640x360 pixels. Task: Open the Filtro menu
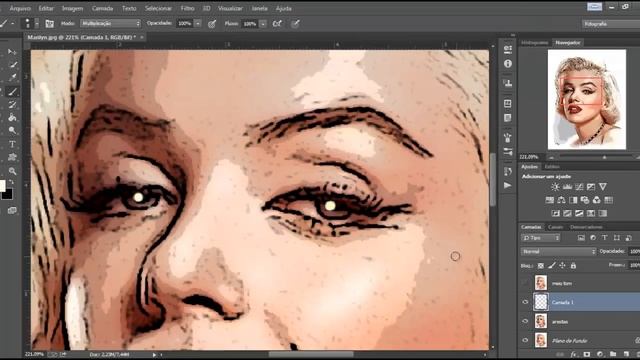tap(187, 8)
